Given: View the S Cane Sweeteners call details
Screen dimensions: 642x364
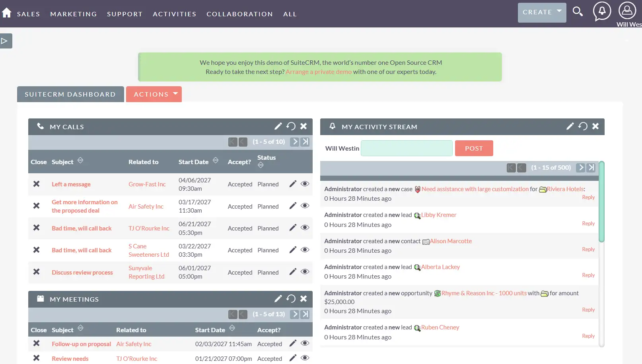Looking at the screenshot, I should point(305,250).
